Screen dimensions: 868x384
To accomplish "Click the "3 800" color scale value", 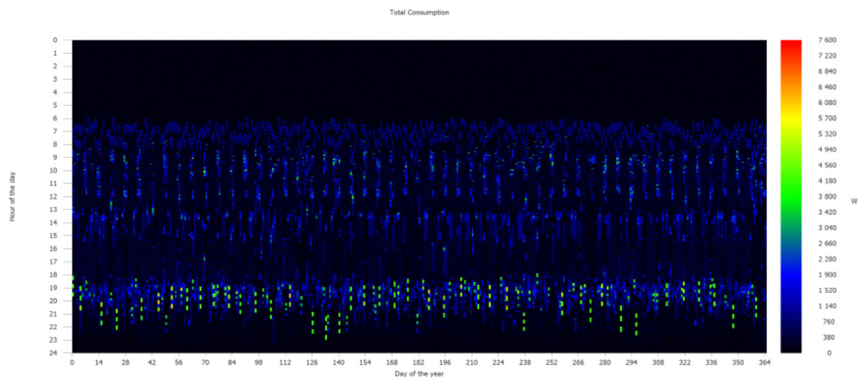I will (x=827, y=196).
